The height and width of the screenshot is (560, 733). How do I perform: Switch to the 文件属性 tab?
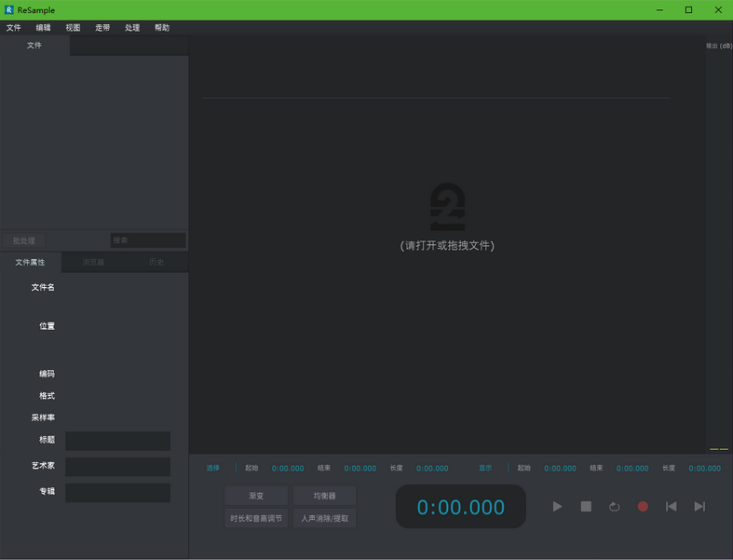tap(31, 262)
